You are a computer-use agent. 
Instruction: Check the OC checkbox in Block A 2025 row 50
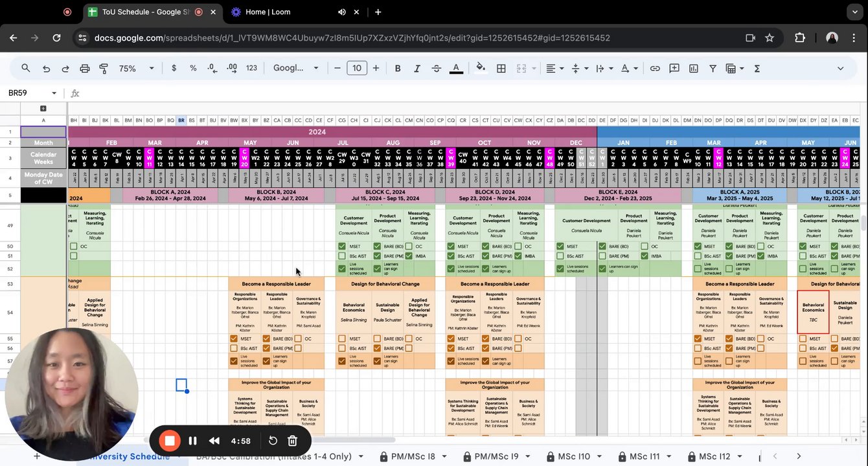point(761,247)
